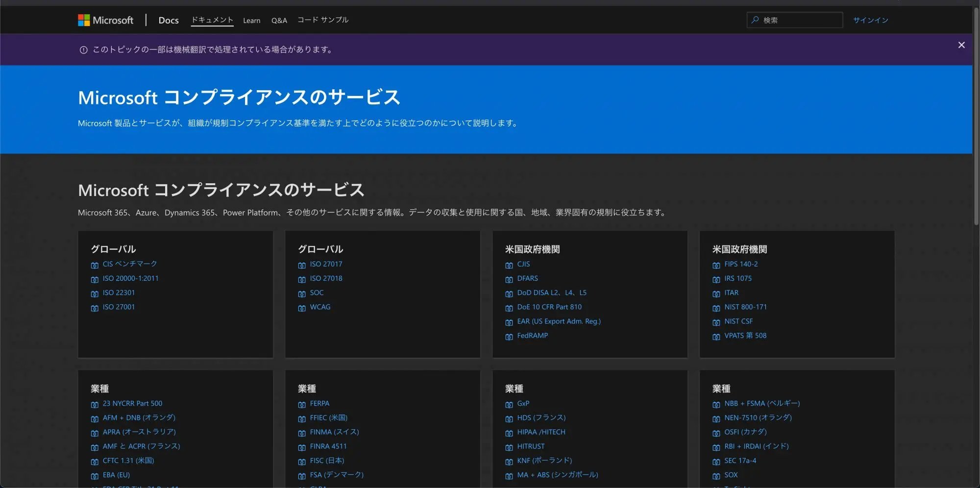Open the FINMA (スイス) link
Screen dimensions: 980x488
click(x=335, y=432)
